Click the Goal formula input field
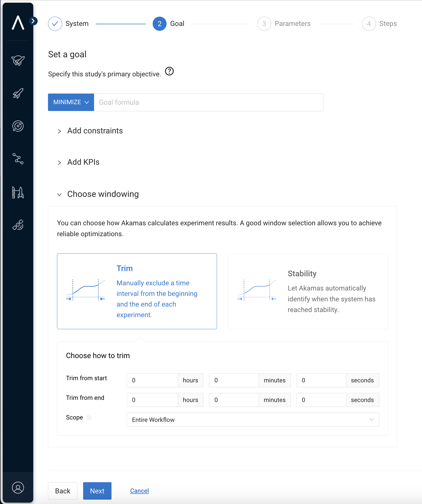The height and width of the screenshot is (504, 422). coord(209,102)
